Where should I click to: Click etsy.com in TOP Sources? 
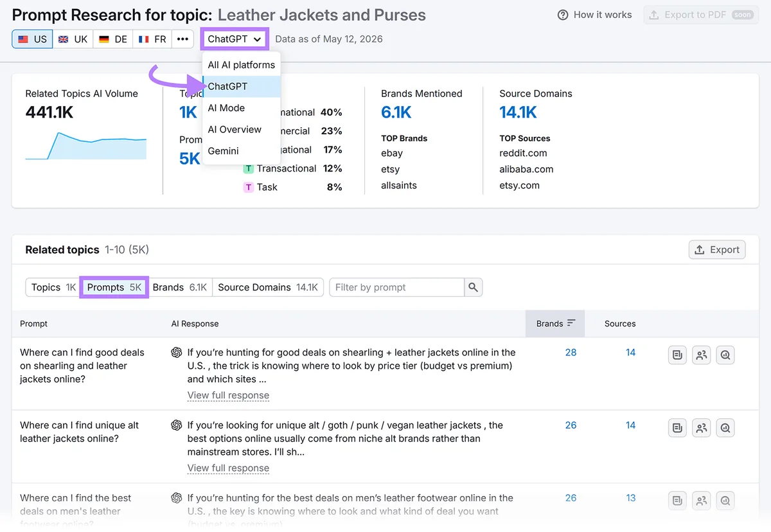pos(519,185)
